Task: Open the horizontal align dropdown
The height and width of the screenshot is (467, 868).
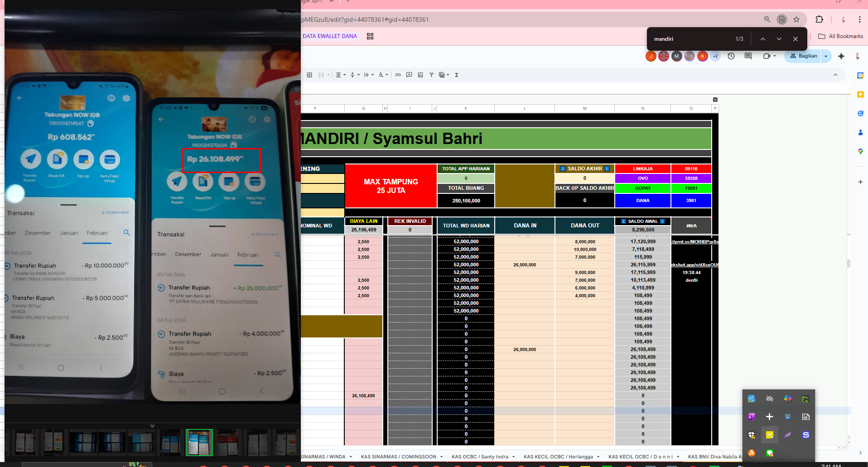Action: point(340,75)
